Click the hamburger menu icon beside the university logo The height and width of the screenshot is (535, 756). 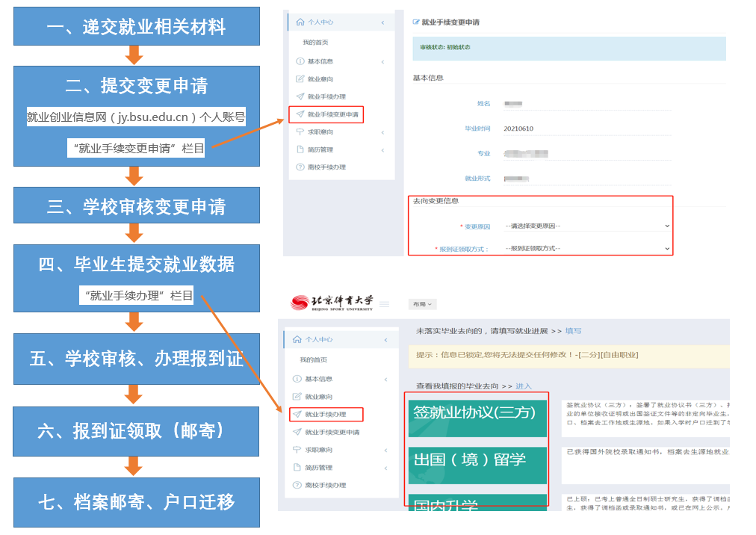point(385,304)
